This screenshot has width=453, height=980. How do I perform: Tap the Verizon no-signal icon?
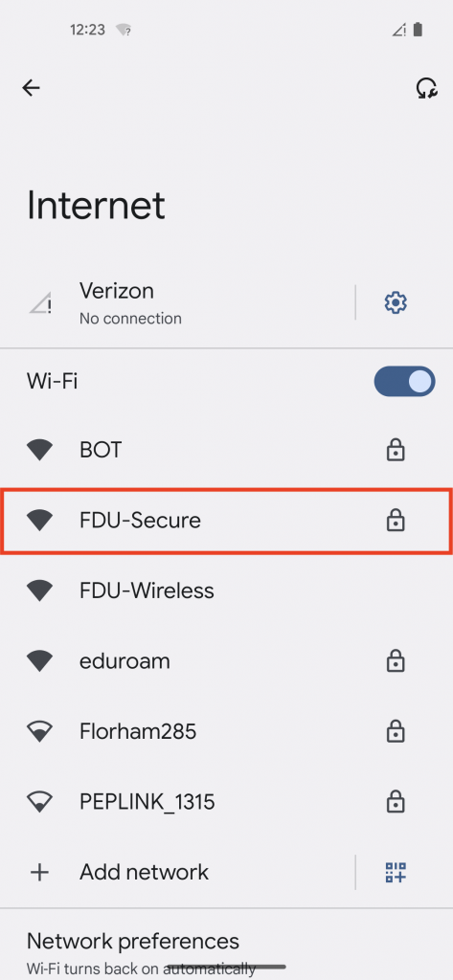pos(40,303)
